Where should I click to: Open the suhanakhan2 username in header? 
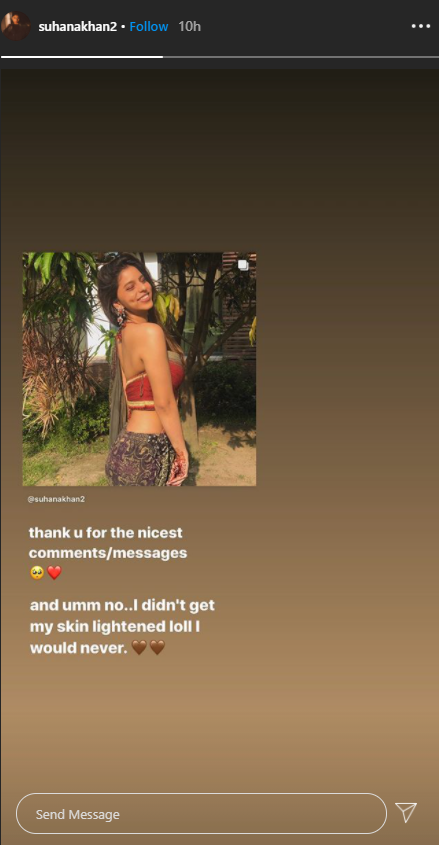point(78,26)
